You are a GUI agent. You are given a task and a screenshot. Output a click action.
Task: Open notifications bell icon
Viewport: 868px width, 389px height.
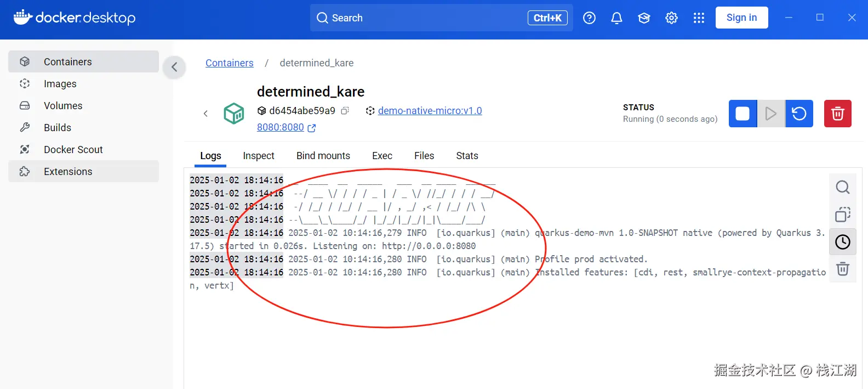(x=616, y=18)
